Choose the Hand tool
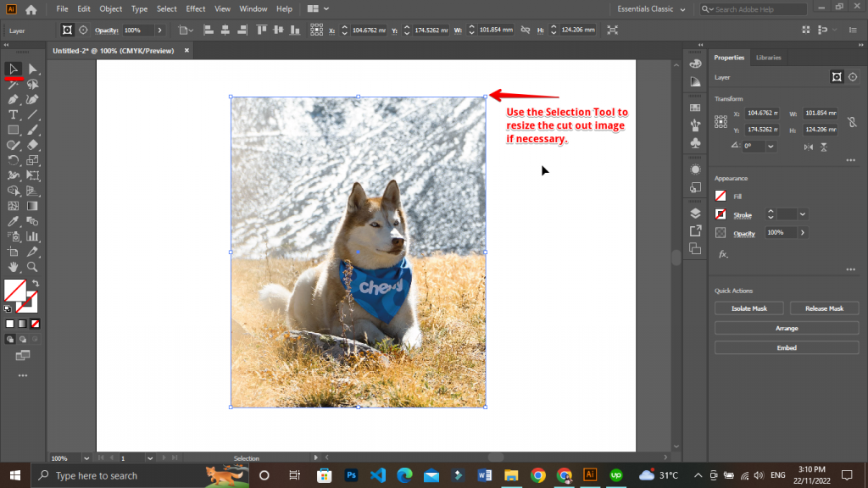868x488 pixels. click(x=14, y=267)
